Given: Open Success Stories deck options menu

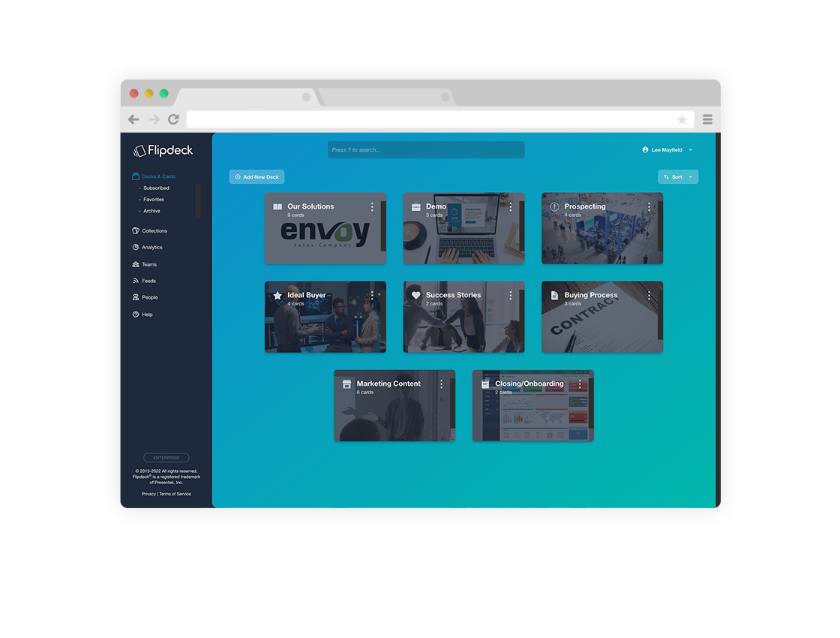Looking at the screenshot, I should [x=511, y=296].
